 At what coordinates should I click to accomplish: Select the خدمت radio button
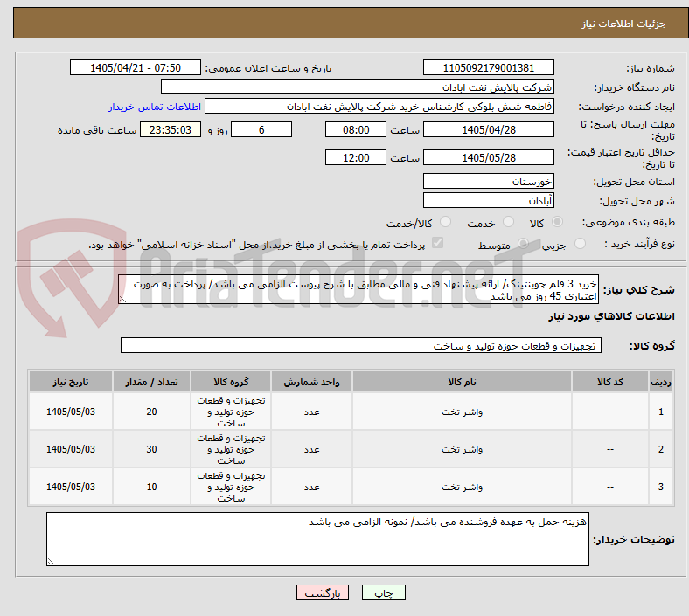508,222
